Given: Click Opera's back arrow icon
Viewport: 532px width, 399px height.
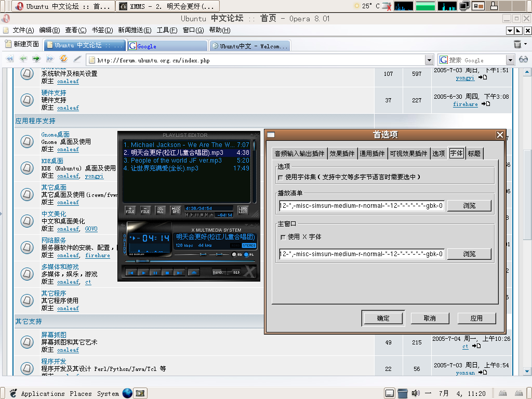Looking at the screenshot, I should pos(23,59).
